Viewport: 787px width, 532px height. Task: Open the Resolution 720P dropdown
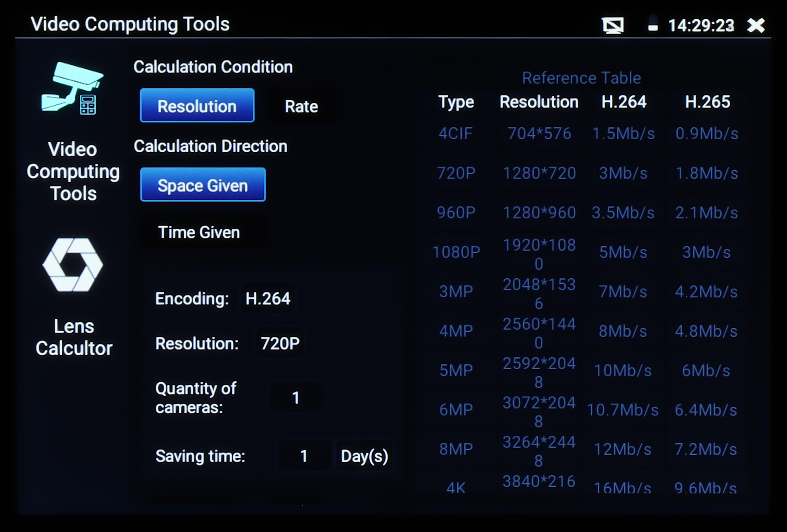[x=280, y=343]
